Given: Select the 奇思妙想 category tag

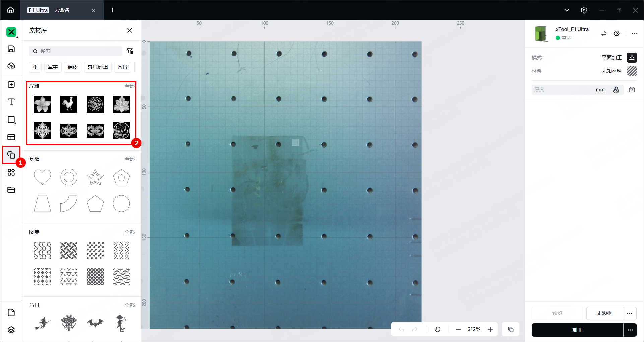Looking at the screenshot, I should [98, 67].
